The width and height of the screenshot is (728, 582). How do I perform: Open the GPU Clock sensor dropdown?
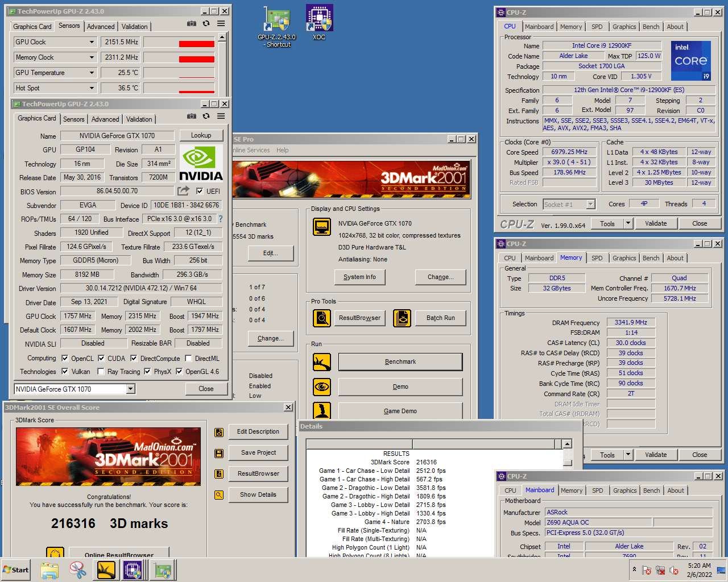click(x=92, y=42)
